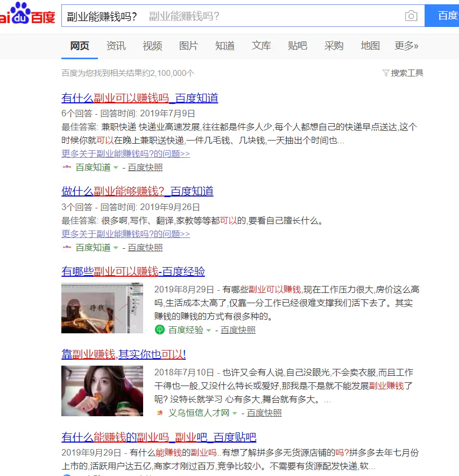Click the blue 百度 search button
459x476 pixels.
click(x=442, y=16)
